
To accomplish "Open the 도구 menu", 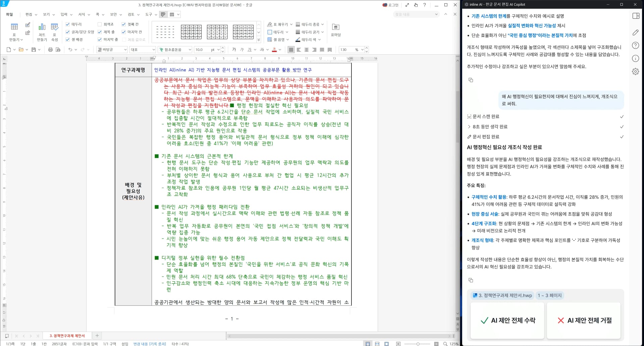I will [x=148, y=14].
